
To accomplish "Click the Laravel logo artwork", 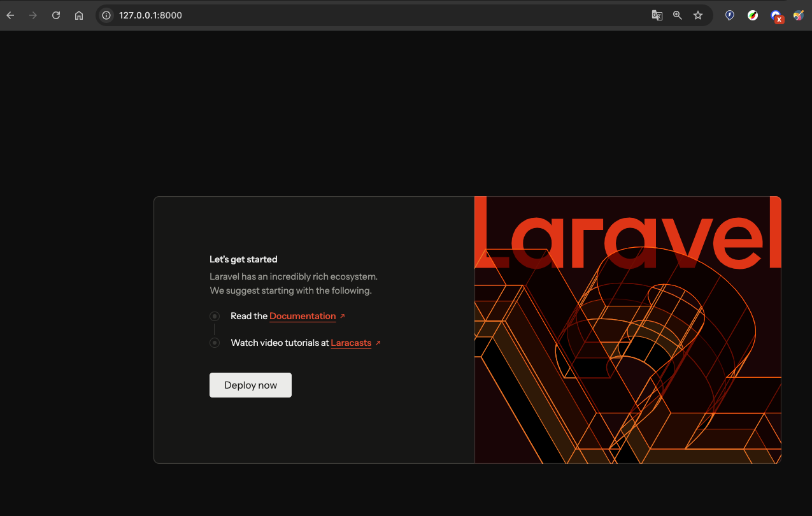I will (x=627, y=329).
